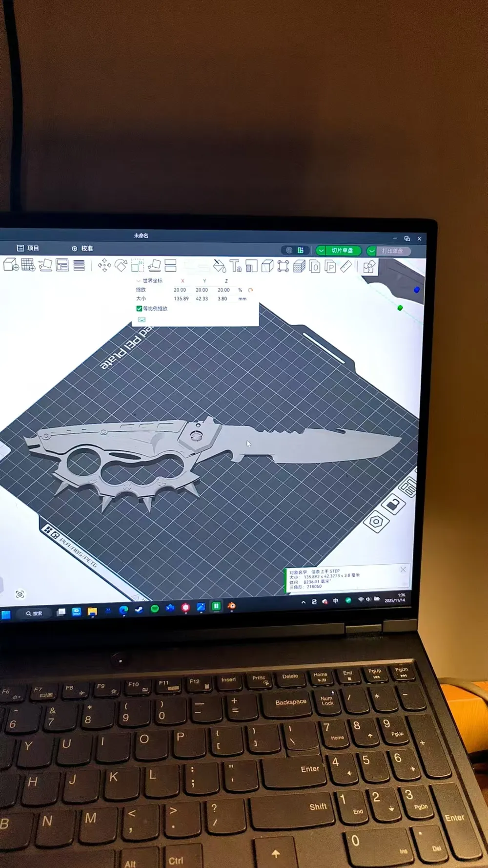The height and width of the screenshot is (868, 488).
Task: Click the bounding-box corner handles icon
Action: coord(283,266)
